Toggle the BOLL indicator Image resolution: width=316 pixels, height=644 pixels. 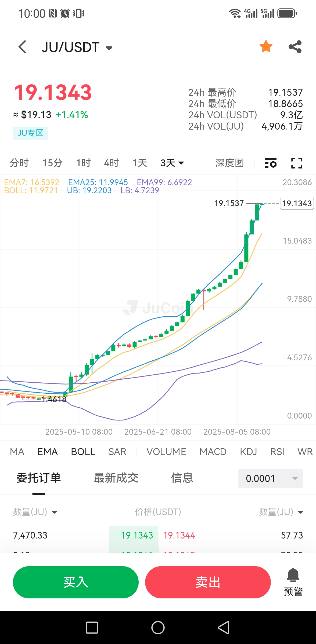pos(83,452)
